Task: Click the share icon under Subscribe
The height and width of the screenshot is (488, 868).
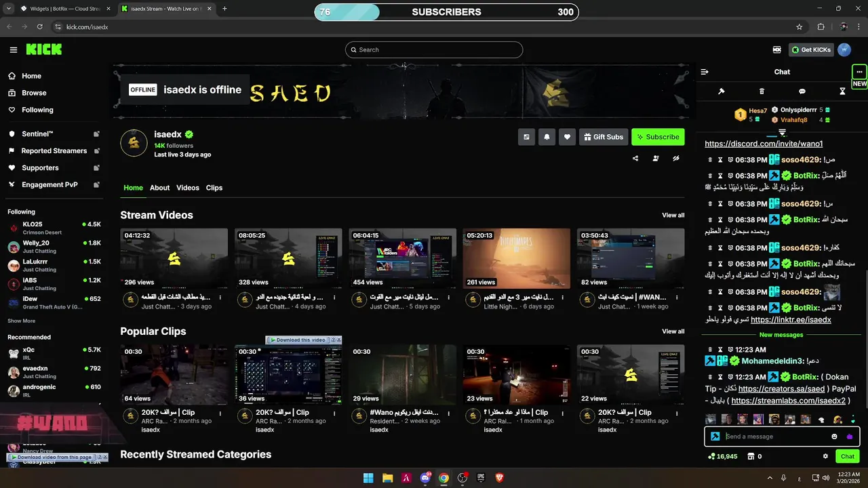Action: pyautogui.click(x=635, y=159)
